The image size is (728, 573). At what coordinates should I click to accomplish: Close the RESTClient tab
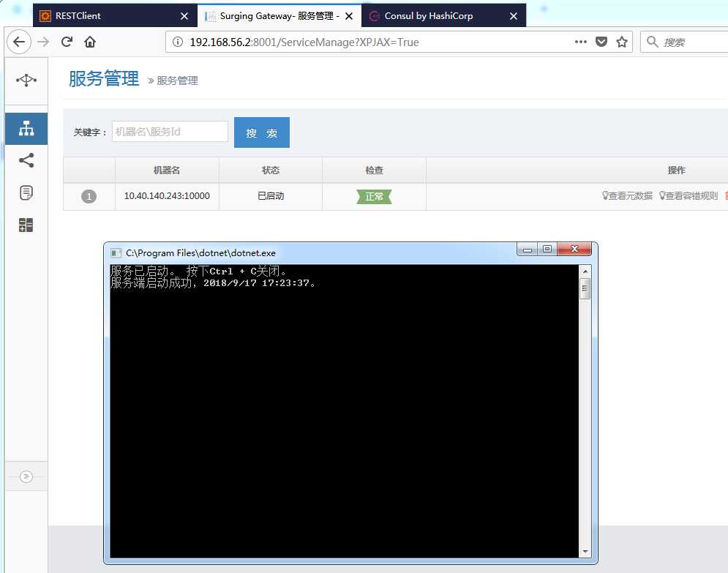tap(184, 16)
